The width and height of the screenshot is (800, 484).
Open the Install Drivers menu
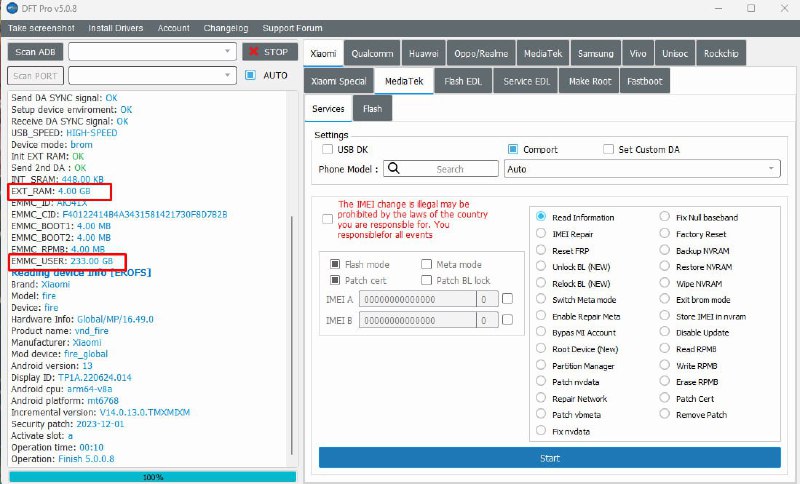pyautogui.click(x=116, y=28)
